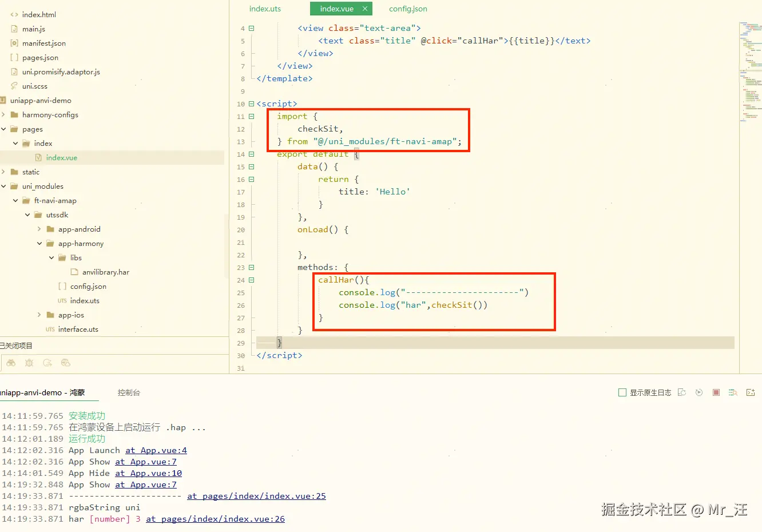Close the index.vue editor tab
Viewport: 762px width, 532px height.
[x=365, y=9]
